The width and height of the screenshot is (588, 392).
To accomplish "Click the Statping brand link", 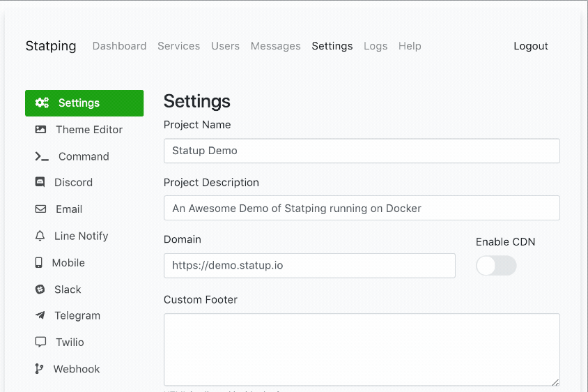I will point(51,46).
